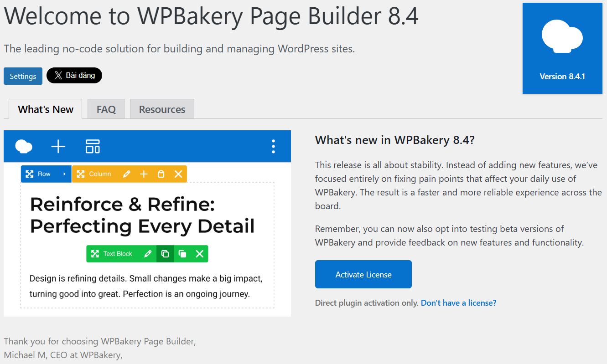Click the "Text Block" label in green control
This screenshot has height=364, width=607.
click(x=118, y=254)
